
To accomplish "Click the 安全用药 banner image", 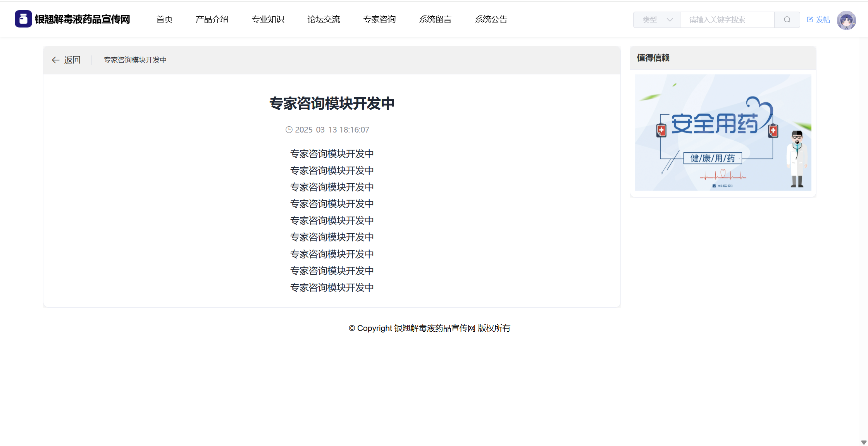I will click(723, 133).
